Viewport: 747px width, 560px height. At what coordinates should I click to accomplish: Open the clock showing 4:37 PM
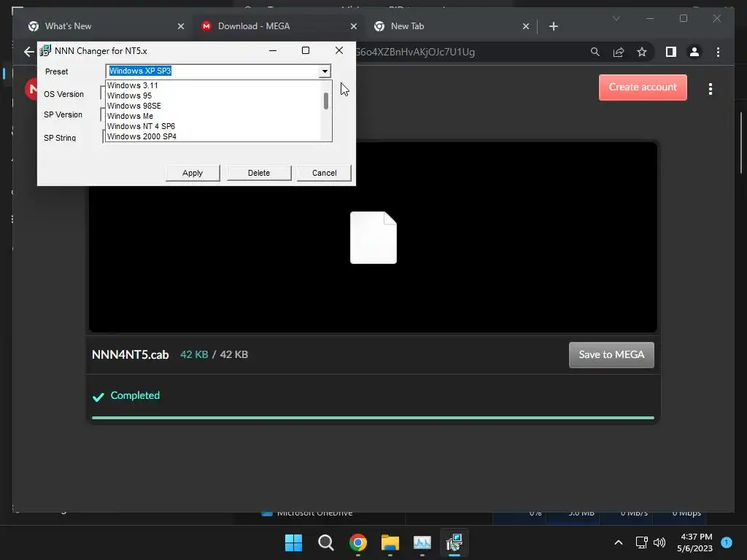coord(694,542)
